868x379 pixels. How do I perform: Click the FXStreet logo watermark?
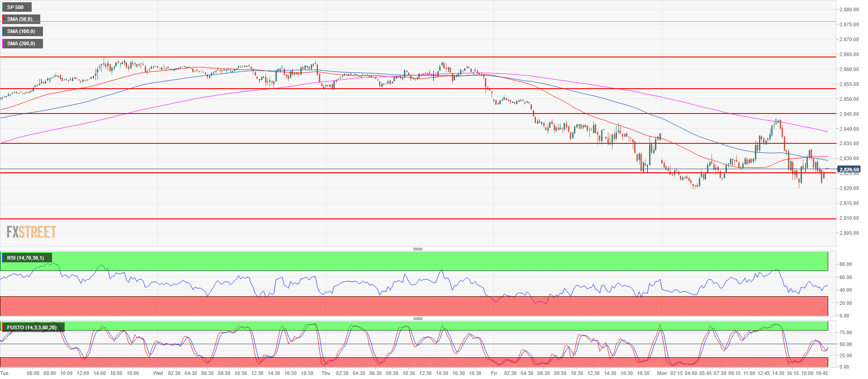[x=31, y=232]
